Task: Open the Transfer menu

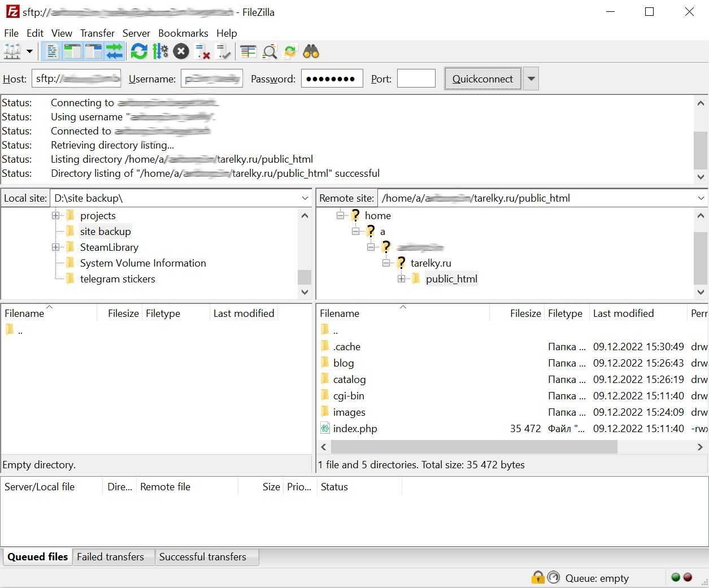Action: point(97,33)
